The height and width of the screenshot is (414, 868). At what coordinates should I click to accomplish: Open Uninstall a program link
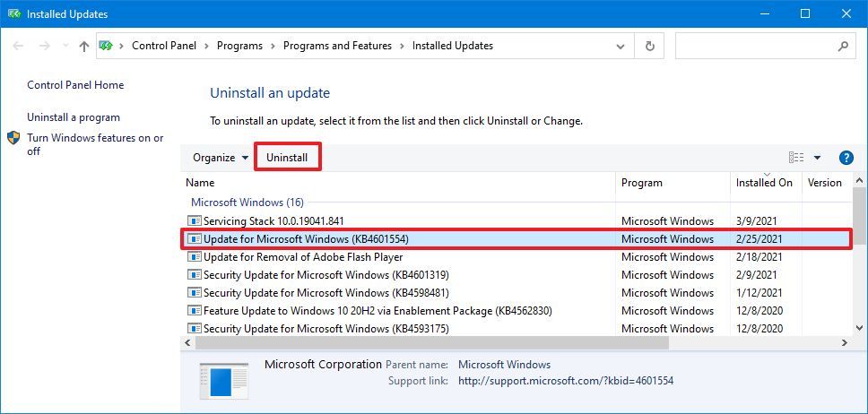click(74, 117)
